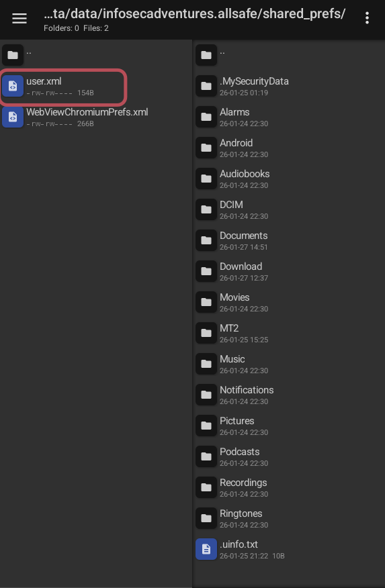Open the Ringtones folder
The width and height of the screenshot is (385, 588).
coord(290,518)
